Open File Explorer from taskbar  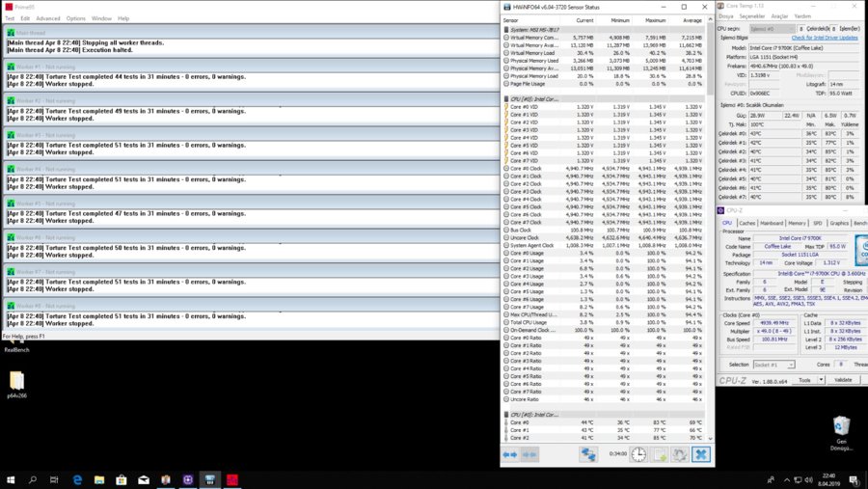tap(99, 479)
